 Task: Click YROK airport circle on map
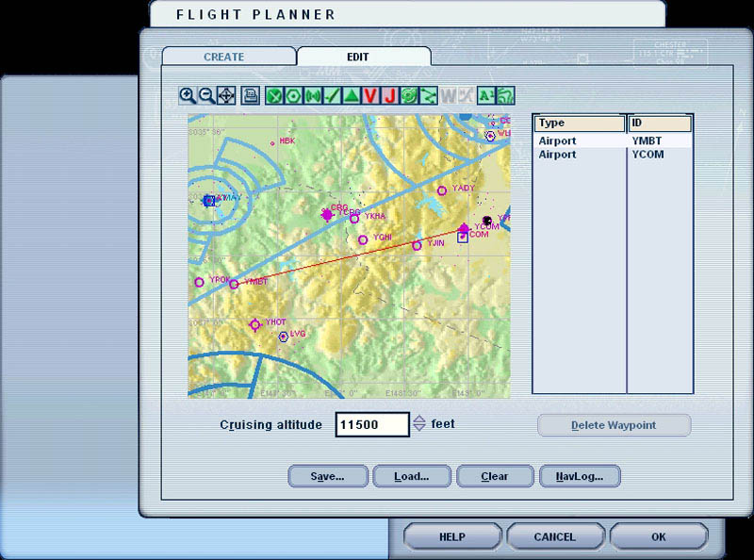199,283
